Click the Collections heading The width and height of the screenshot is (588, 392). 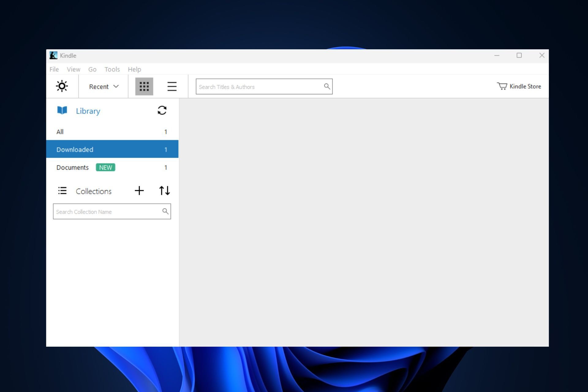tap(93, 191)
